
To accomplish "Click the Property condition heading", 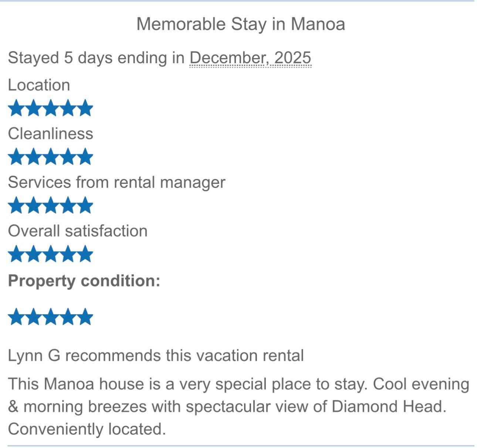I will point(84,281).
